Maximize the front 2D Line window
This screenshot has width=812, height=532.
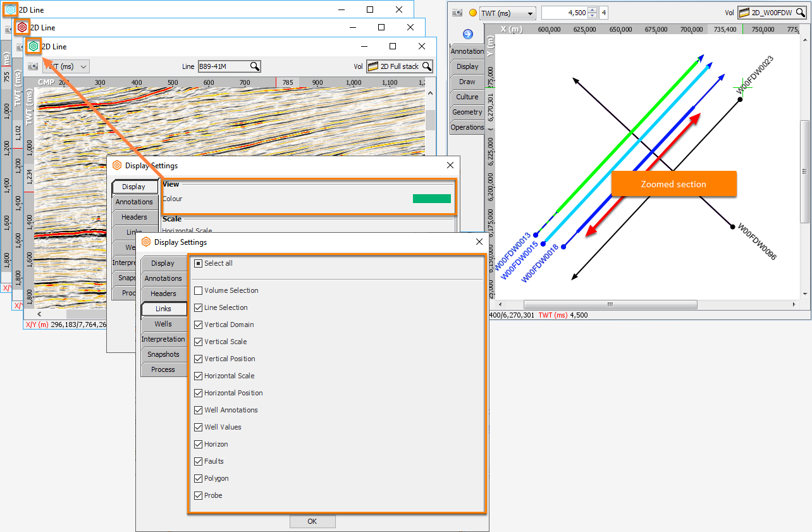[x=393, y=46]
